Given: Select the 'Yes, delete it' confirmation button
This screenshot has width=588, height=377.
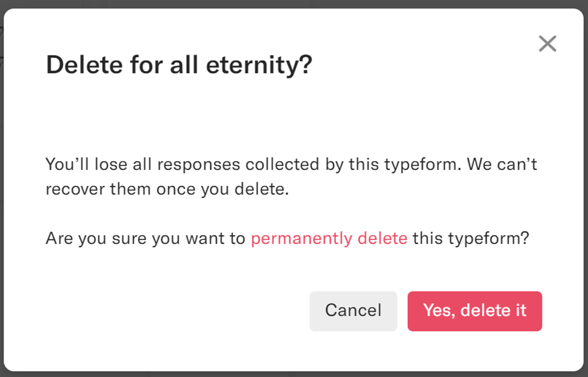Looking at the screenshot, I should [x=474, y=310].
